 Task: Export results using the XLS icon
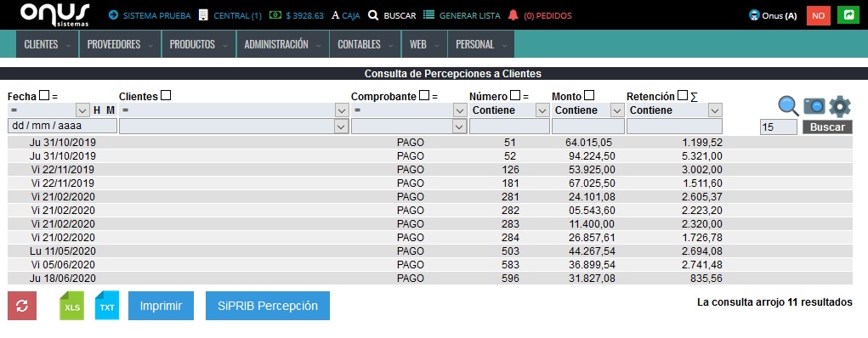point(72,306)
